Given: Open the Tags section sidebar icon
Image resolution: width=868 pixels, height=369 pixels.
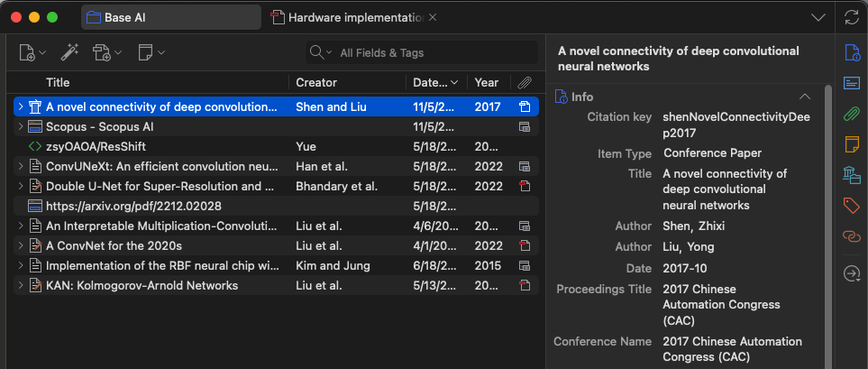Looking at the screenshot, I should coord(852,206).
